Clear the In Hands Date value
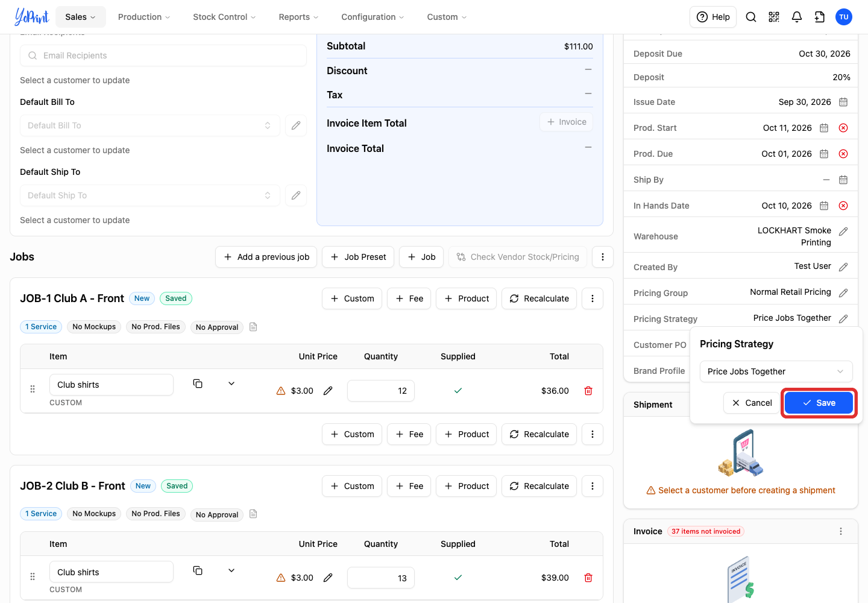Image resolution: width=868 pixels, height=603 pixels. click(x=843, y=206)
